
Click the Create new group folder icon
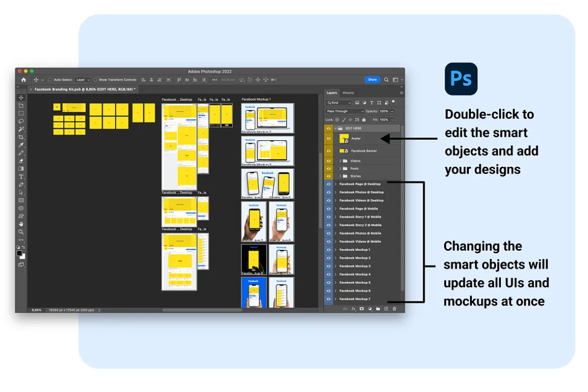378,309
